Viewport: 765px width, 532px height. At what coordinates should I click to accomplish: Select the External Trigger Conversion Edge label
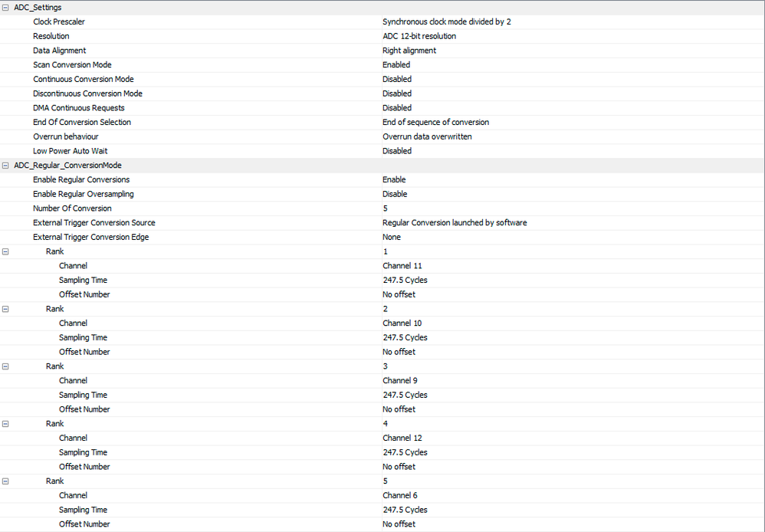click(90, 237)
